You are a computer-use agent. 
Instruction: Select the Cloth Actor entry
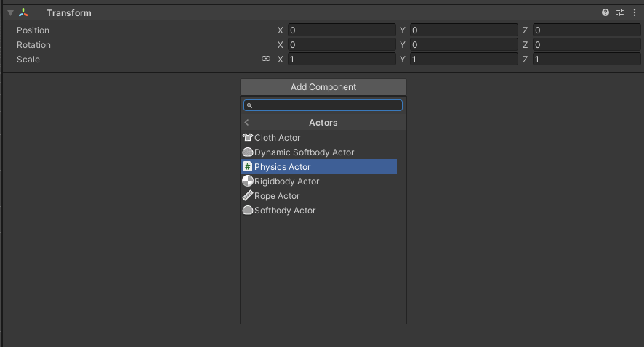point(277,138)
